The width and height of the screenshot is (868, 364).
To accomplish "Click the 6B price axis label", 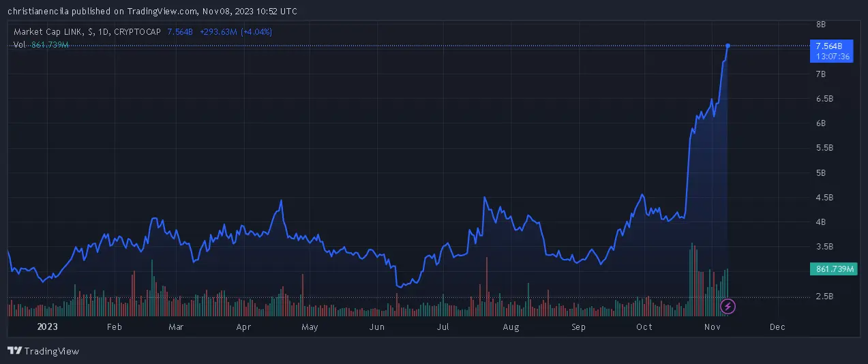I will (821, 123).
